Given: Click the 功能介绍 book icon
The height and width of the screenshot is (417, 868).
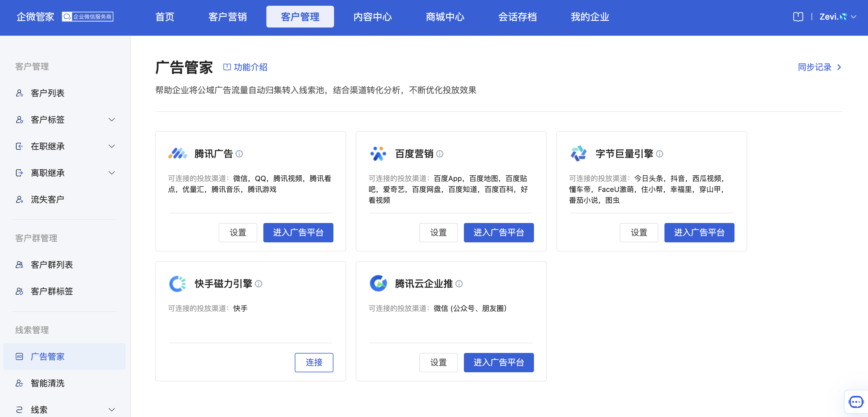Looking at the screenshot, I should (x=227, y=67).
